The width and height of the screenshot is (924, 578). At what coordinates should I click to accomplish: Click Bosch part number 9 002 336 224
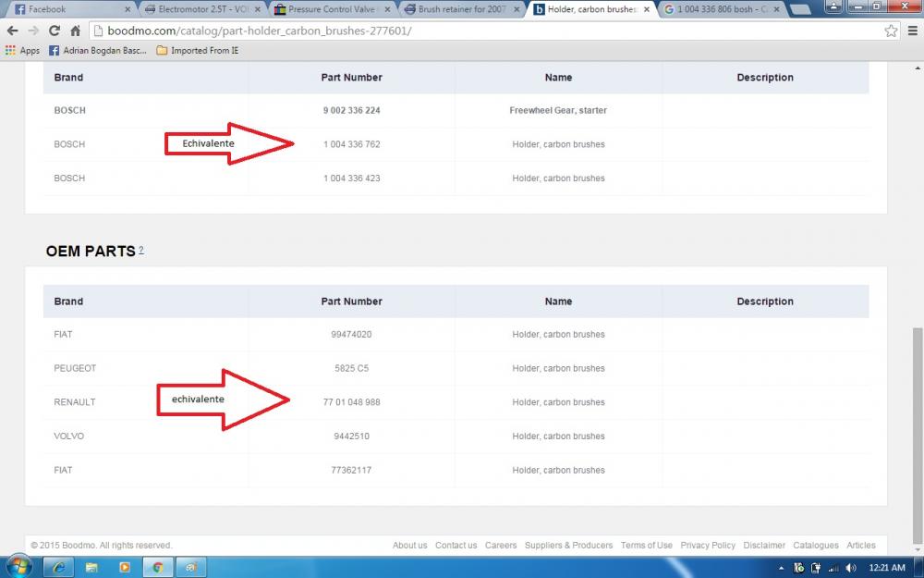352,110
